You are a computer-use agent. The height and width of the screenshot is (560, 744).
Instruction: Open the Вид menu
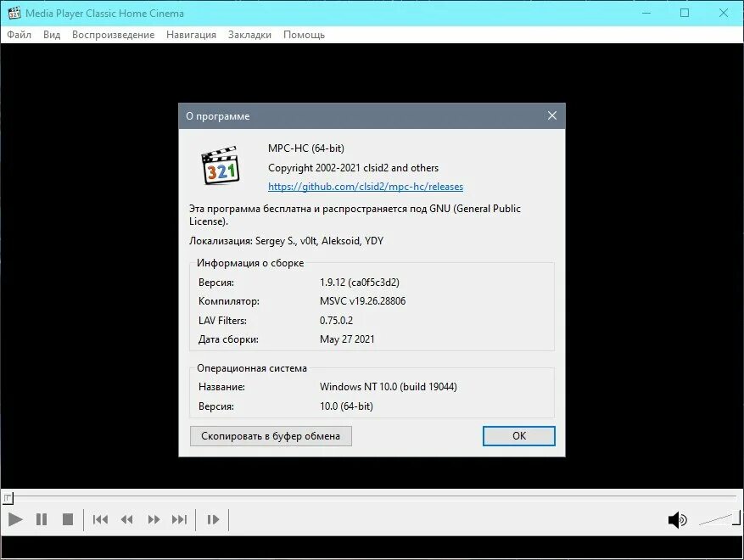52,35
